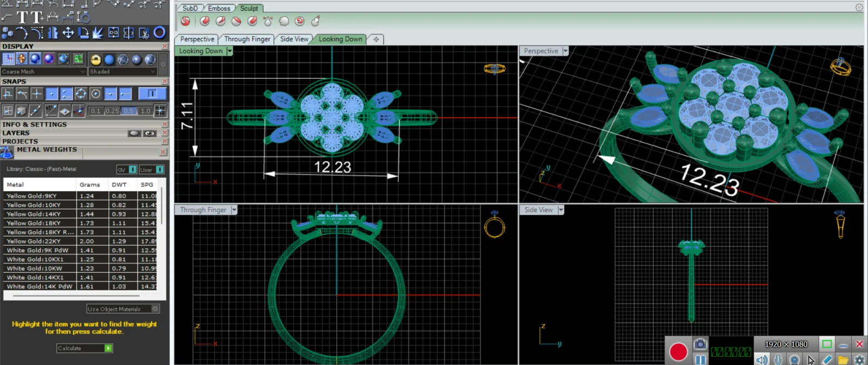Select solid blue sphere shading icon
The height and width of the screenshot is (365, 868).
point(109,60)
